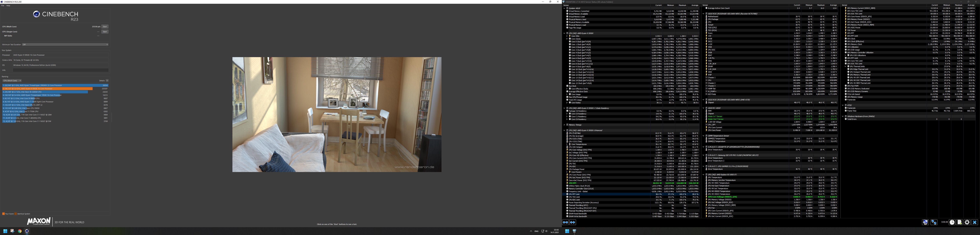Click HWiNFO network connected computers icon

pos(934,222)
